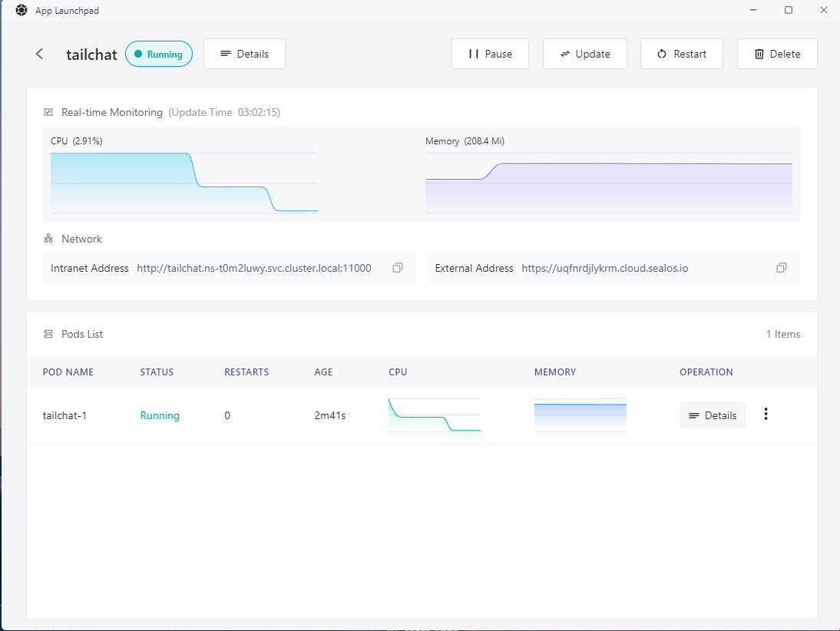Copy the External Address
The image size is (840, 631).
click(781, 268)
